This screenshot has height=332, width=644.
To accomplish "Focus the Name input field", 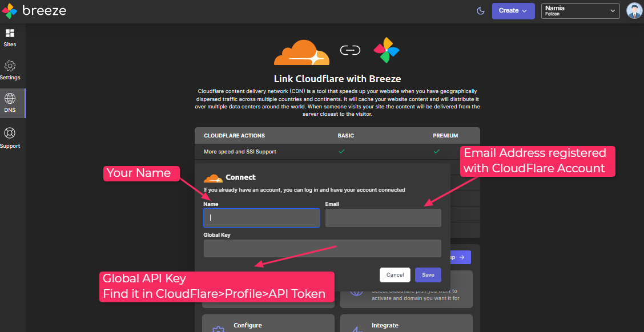I will coord(261,218).
